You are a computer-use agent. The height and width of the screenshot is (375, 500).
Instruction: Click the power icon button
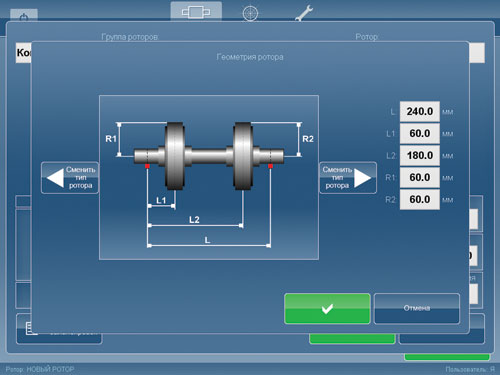(24, 16)
